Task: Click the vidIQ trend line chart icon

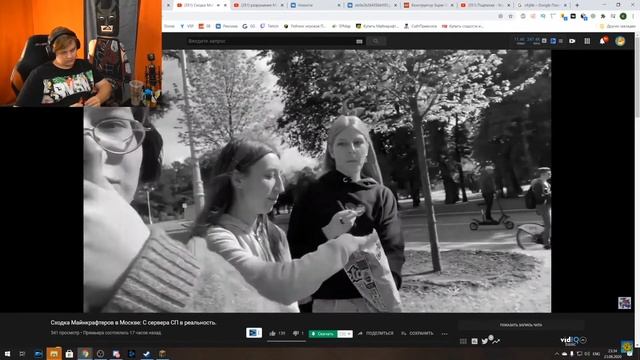Action: (496, 341)
